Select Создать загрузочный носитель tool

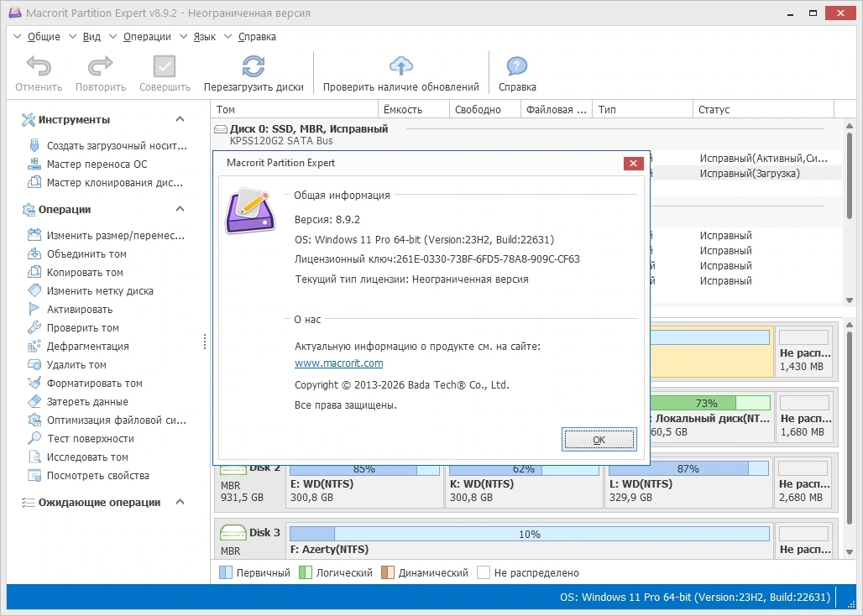pyautogui.click(x=107, y=146)
